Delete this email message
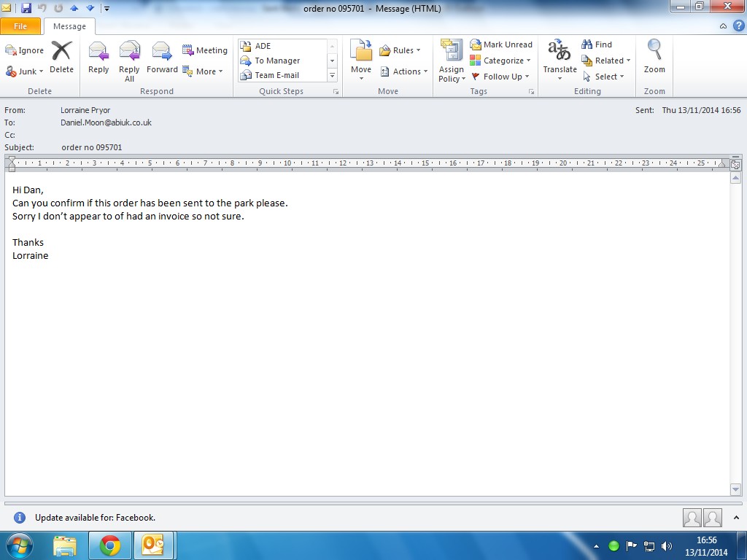The image size is (747, 560). 61,58
